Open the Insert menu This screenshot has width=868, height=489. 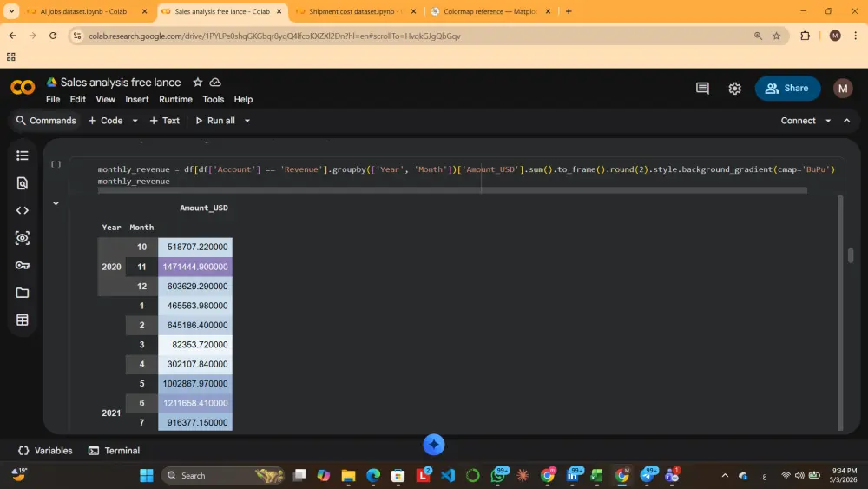137,100
